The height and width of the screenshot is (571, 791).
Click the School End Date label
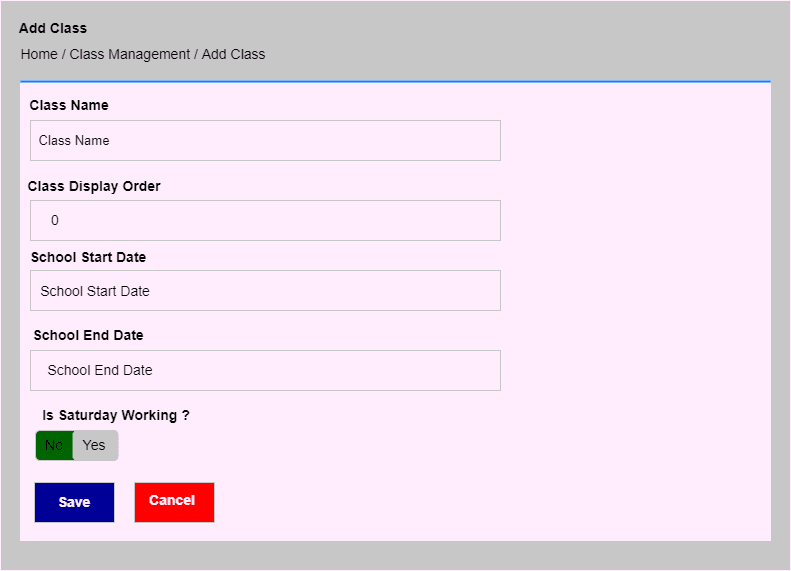tap(89, 335)
